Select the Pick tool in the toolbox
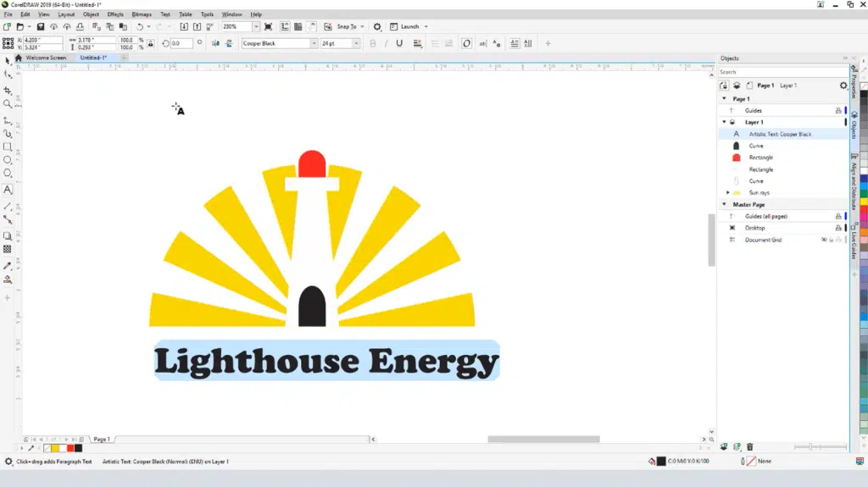Screen dimensions: 868x487 point(7,60)
